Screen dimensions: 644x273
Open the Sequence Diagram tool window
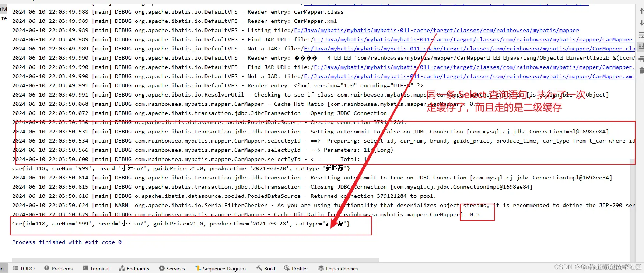tap(220, 269)
